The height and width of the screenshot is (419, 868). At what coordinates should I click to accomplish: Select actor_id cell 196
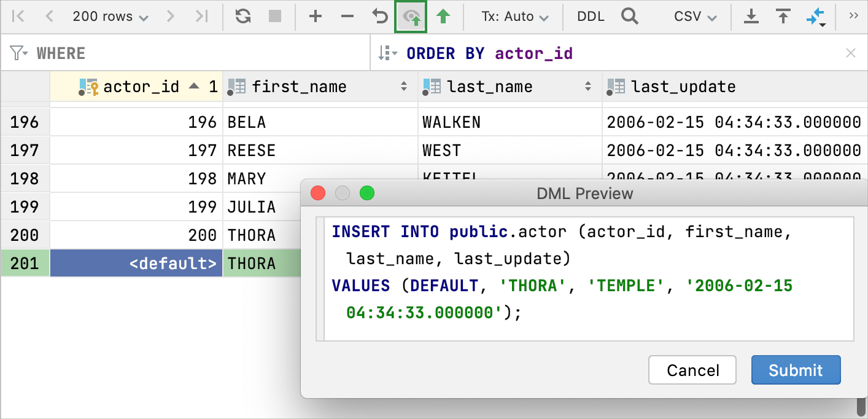click(x=136, y=122)
